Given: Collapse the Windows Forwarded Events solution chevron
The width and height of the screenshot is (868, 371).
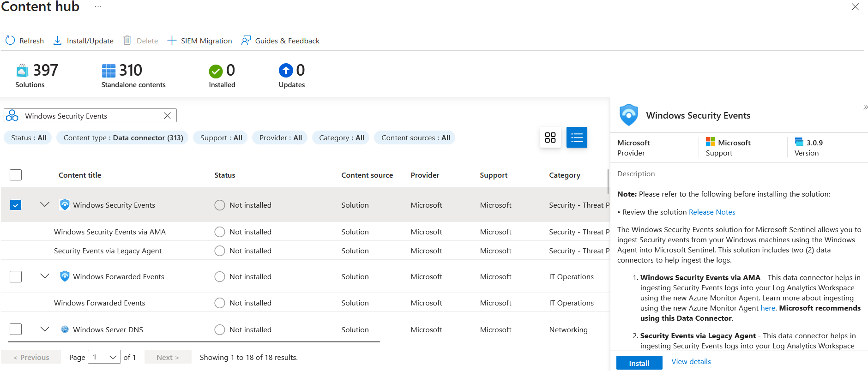Looking at the screenshot, I should 45,276.
